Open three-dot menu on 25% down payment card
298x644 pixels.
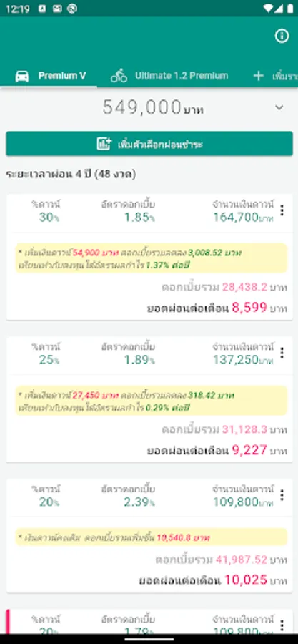(x=282, y=353)
